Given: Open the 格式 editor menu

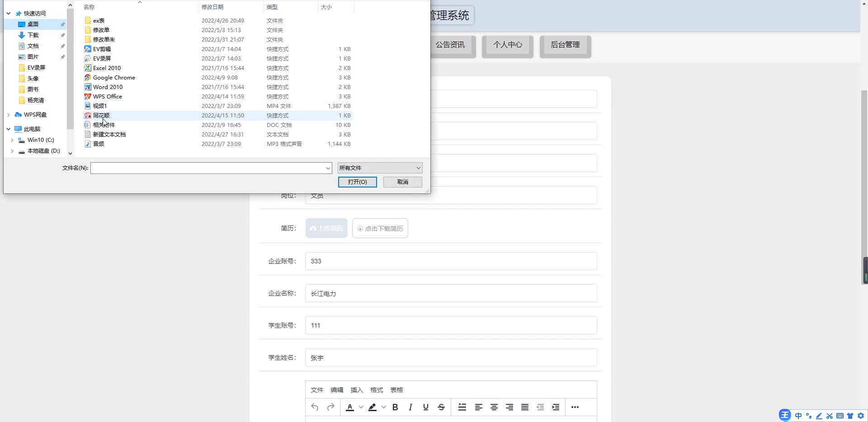Looking at the screenshot, I should click(377, 390).
